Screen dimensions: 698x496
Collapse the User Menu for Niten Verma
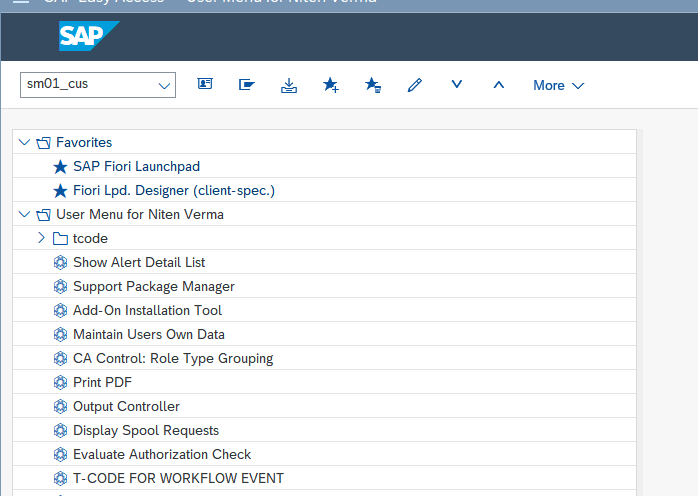pyautogui.click(x=25, y=214)
